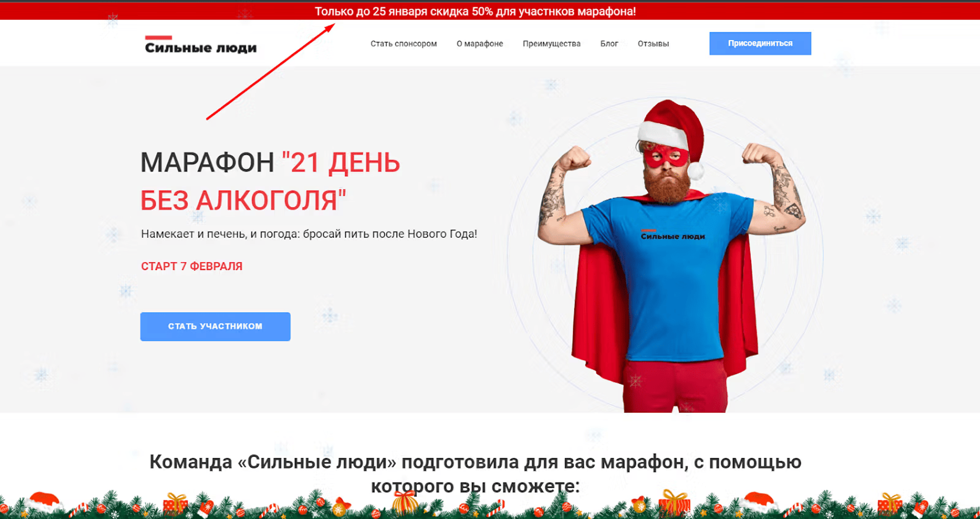This screenshot has height=519, width=980.
Task: Click the red 50% discount banner text
Action: coord(475,11)
